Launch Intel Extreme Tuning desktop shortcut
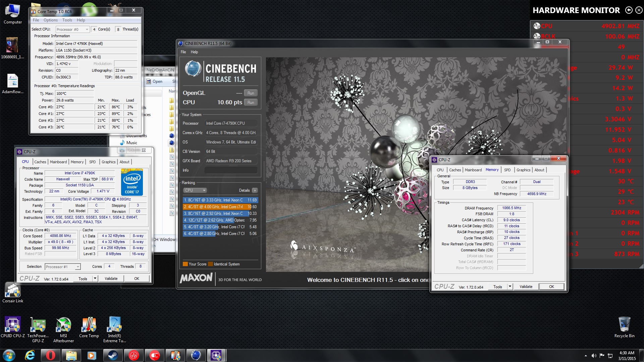This screenshot has height=362, width=644. pos(114,330)
